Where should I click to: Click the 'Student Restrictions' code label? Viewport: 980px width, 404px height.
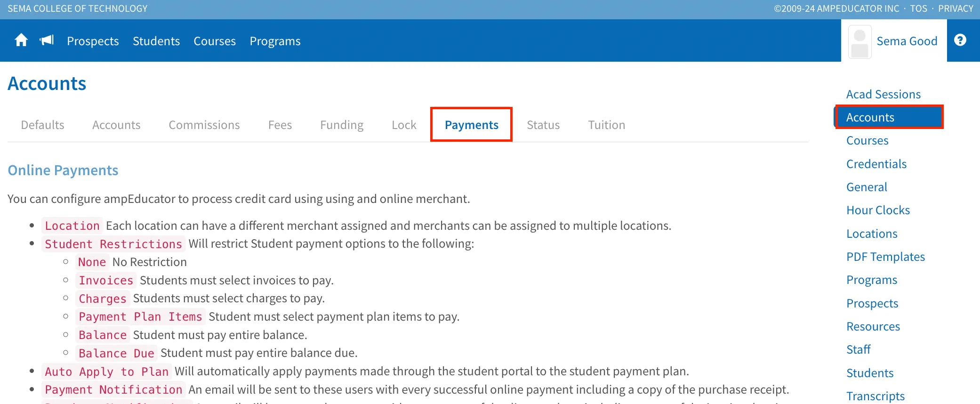click(113, 244)
